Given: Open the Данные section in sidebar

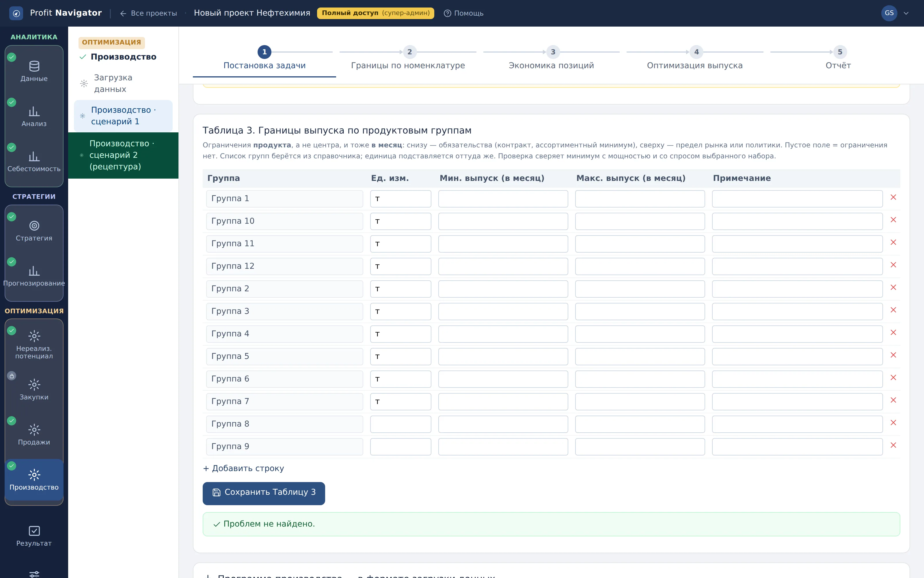Looking at the screenshot, I should pos(34,71).
